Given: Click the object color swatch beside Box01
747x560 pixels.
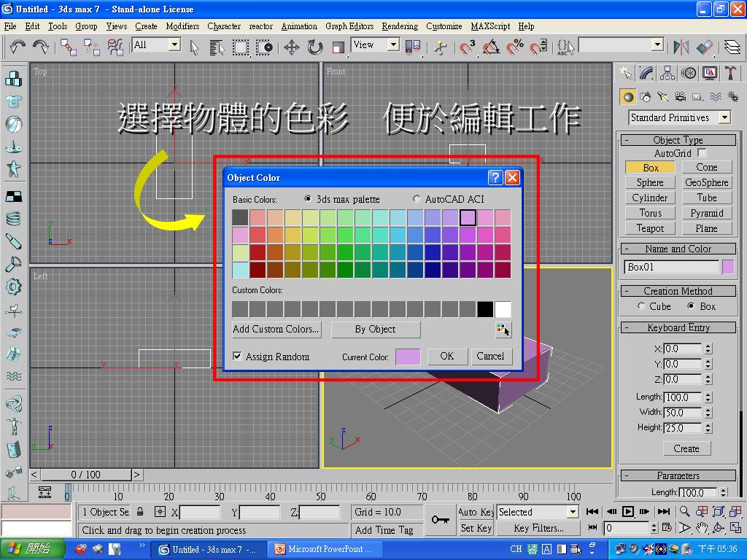Looking at the screenshot, I should click(x=728, y=267).
